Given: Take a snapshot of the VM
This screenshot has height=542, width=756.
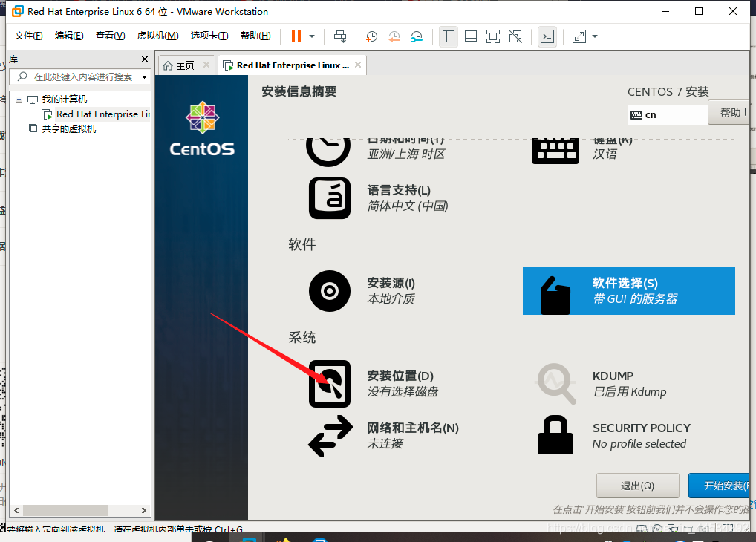Looking at the screenshot, I should 371,36.
